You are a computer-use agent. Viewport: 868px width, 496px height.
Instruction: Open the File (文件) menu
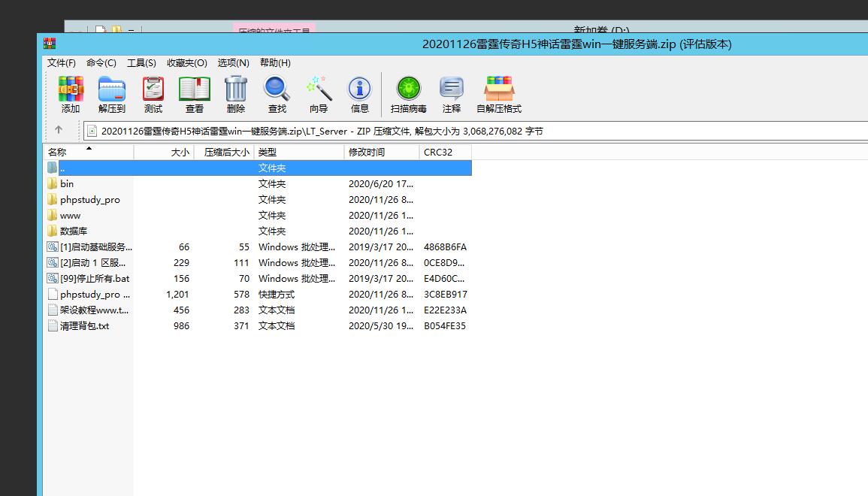[x=62, y=63]
